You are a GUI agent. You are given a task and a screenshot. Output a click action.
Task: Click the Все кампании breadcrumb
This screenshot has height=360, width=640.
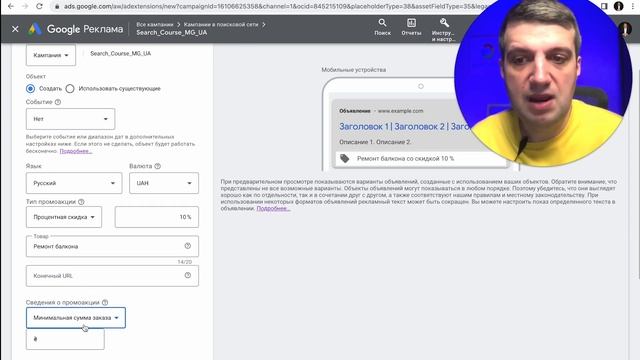tap(155, 24)
